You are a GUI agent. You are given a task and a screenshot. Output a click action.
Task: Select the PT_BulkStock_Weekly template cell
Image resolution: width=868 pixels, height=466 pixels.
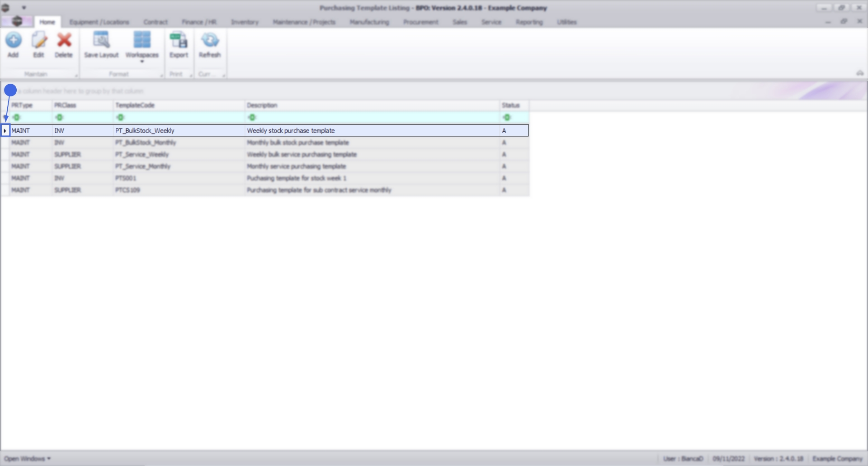click(179, 130)
